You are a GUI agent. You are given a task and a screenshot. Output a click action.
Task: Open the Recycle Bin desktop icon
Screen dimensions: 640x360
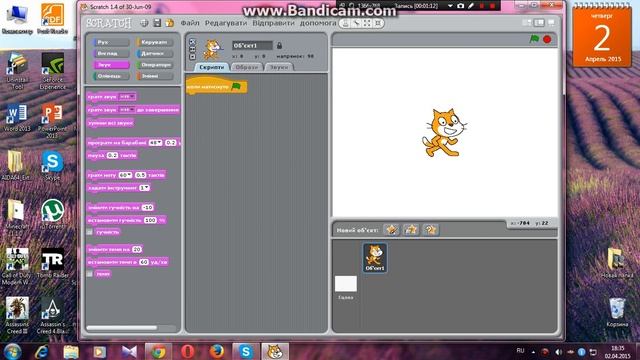pyautogui.click(x=617, y=313)
